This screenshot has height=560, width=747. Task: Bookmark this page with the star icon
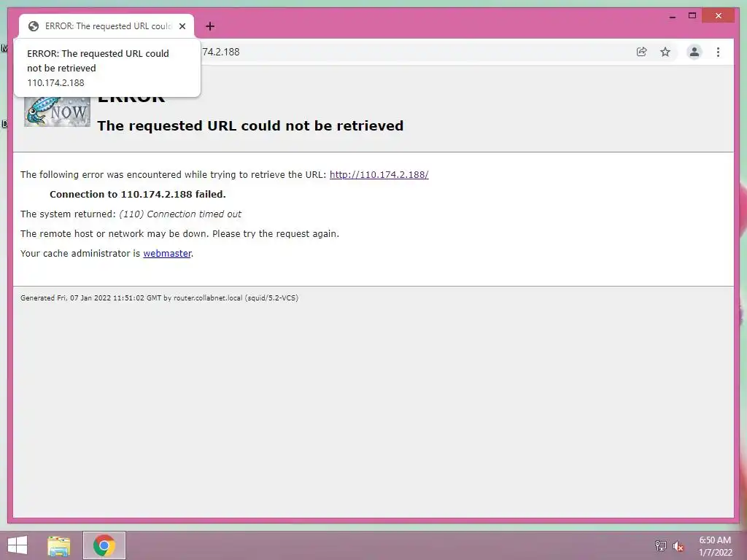665,52
